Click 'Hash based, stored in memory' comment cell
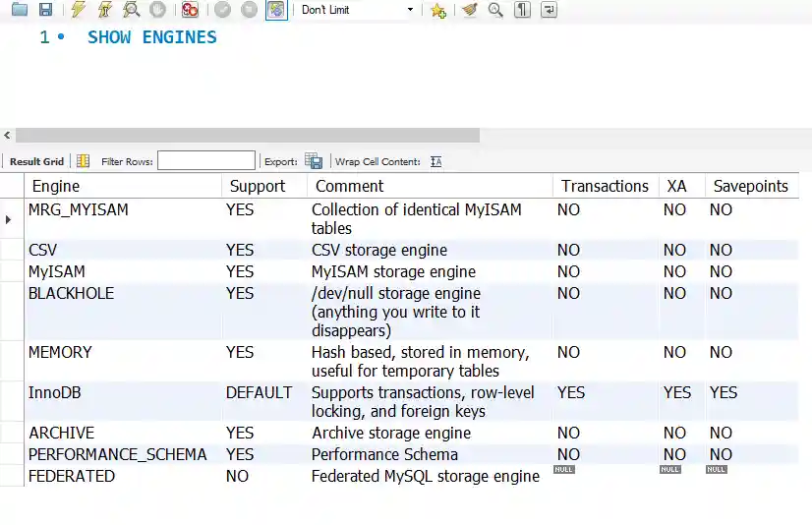The image size is (812, 525). pos(430,362)
